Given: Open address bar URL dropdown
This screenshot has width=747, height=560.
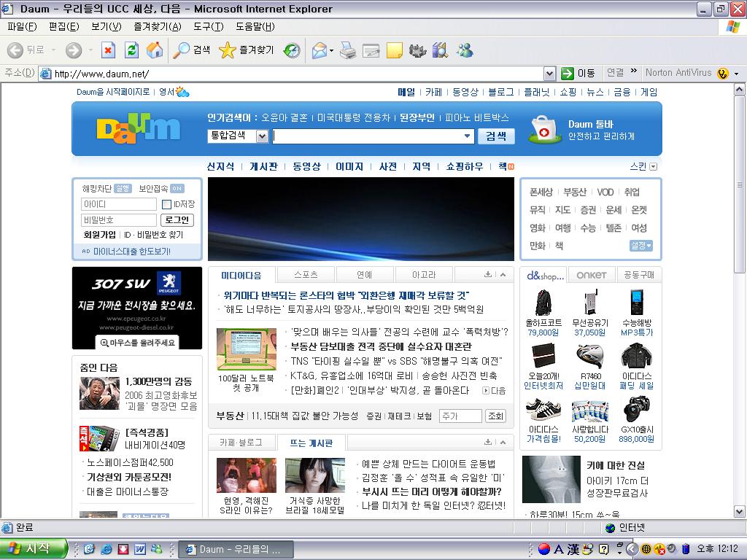Looking at the screenshot, I should click(549, 74).
